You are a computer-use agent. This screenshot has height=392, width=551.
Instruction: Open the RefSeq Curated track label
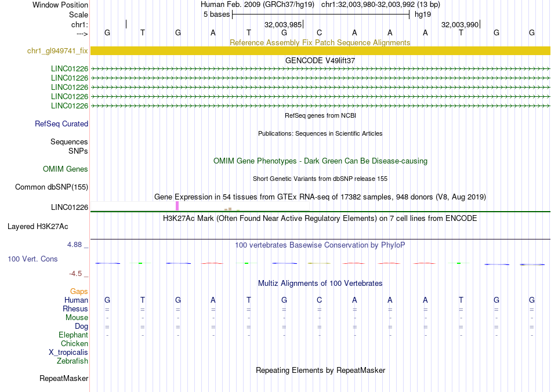tap(61, 124)
